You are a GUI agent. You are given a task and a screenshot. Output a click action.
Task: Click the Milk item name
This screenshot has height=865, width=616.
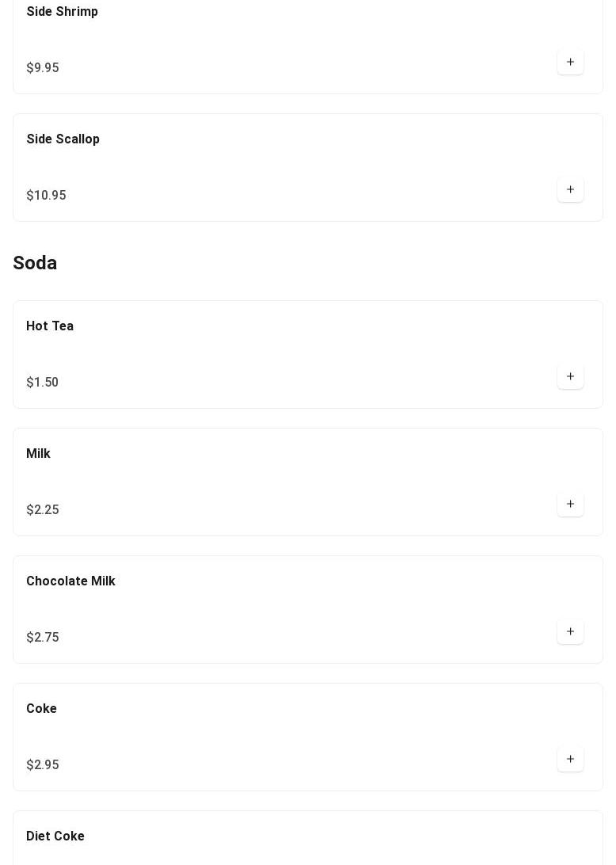(38, 454)
